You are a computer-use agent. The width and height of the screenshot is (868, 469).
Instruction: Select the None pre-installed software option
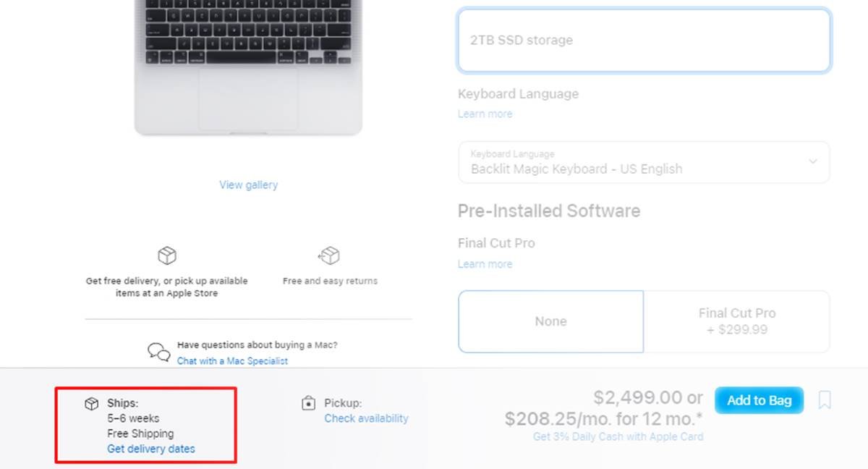coord(550,321)
